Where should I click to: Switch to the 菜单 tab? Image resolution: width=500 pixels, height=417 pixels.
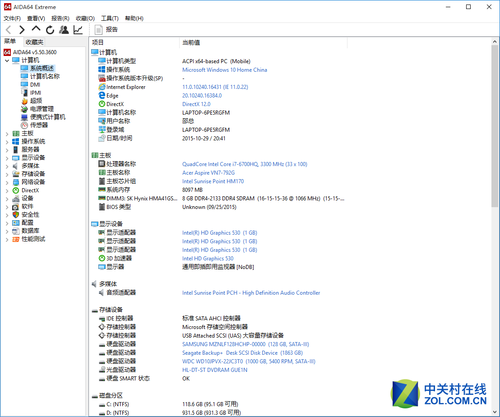10,41
